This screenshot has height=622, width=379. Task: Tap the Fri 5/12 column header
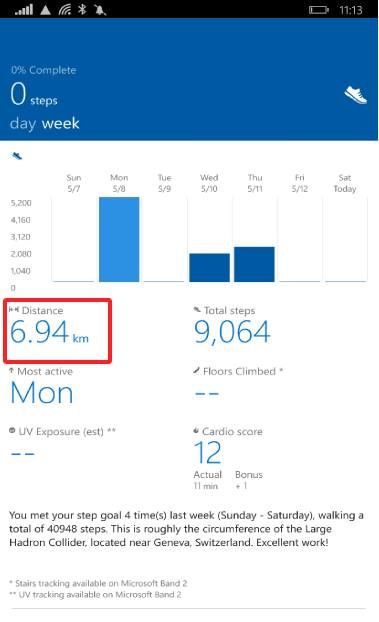[300, 183]
